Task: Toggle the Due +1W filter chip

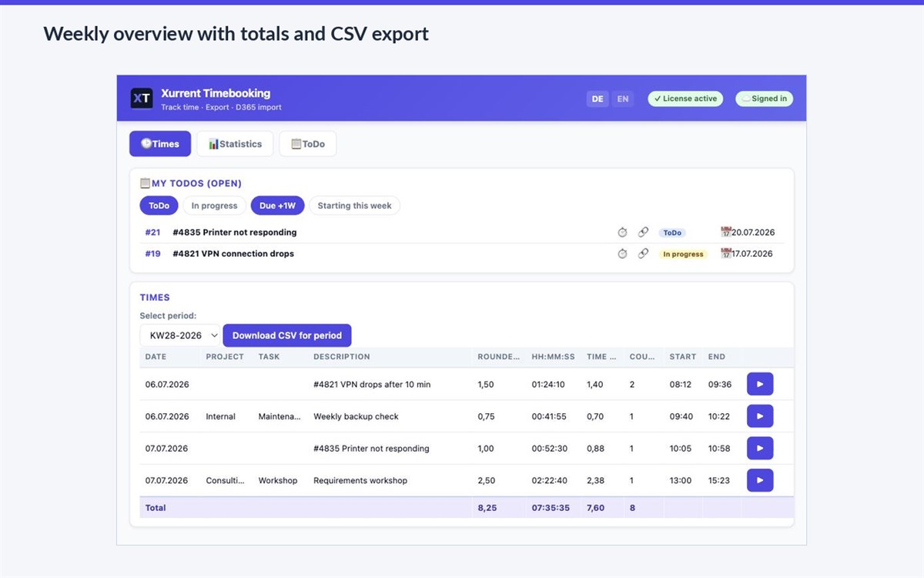Action: pyautogui.click(x=278, y=206)
